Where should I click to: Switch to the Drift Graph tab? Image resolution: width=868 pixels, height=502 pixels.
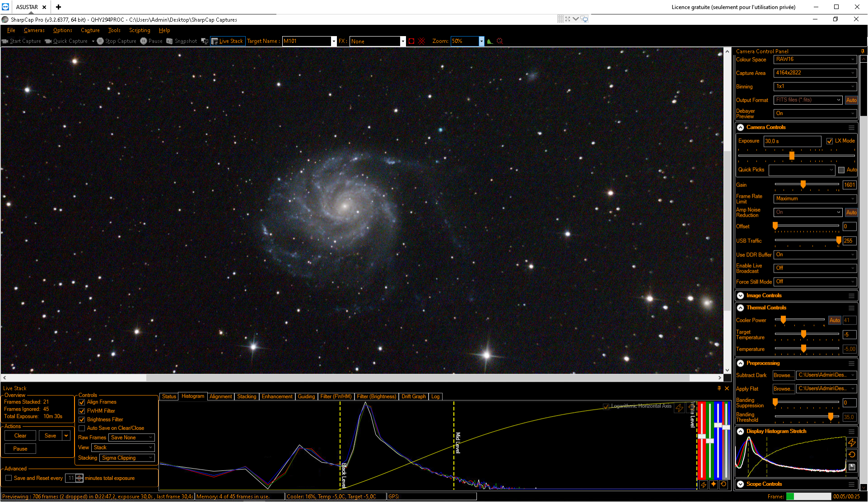click(413, 396)
